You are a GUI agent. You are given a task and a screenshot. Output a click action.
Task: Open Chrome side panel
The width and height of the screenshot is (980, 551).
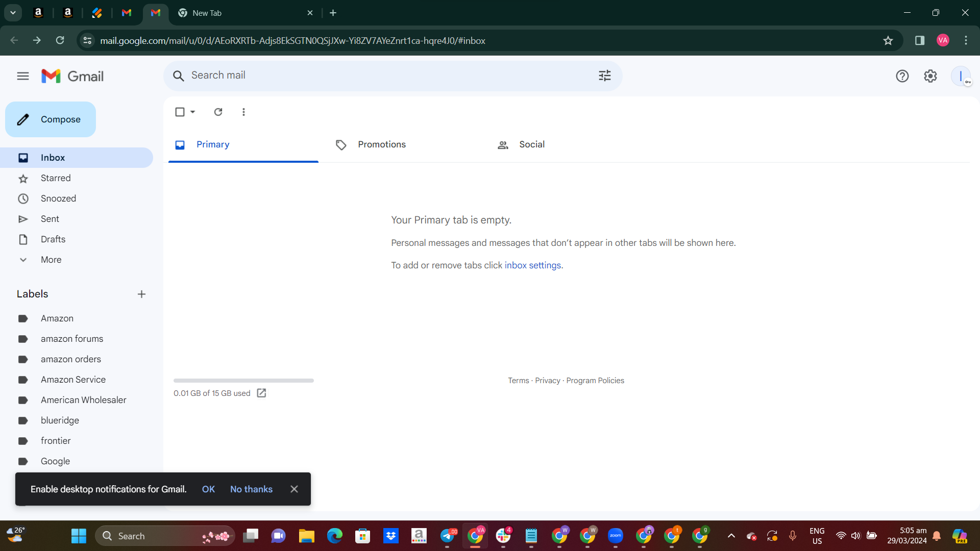[920, 40]
